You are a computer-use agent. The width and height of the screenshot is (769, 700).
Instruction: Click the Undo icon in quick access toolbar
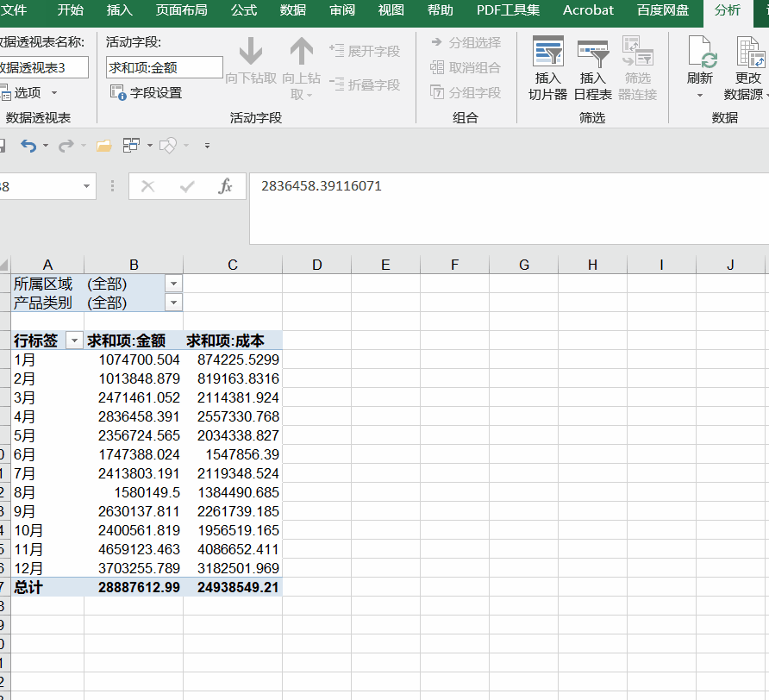[28, 146]
